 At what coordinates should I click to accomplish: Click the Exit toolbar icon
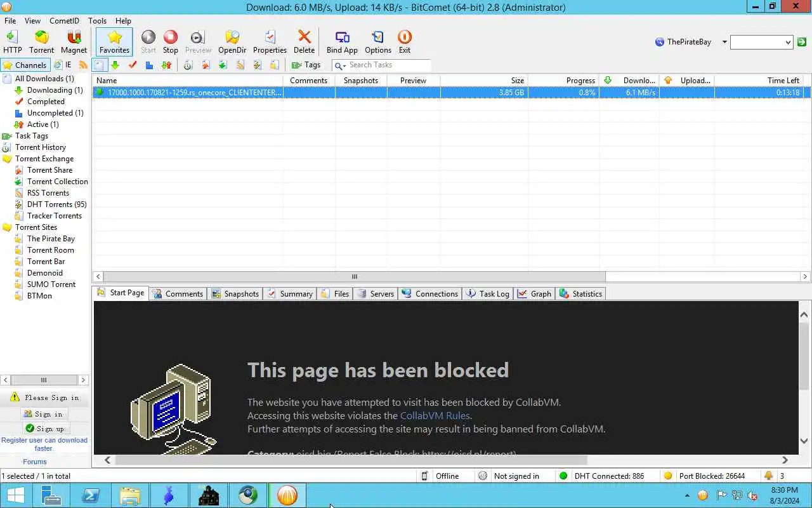tap(405, 42)
